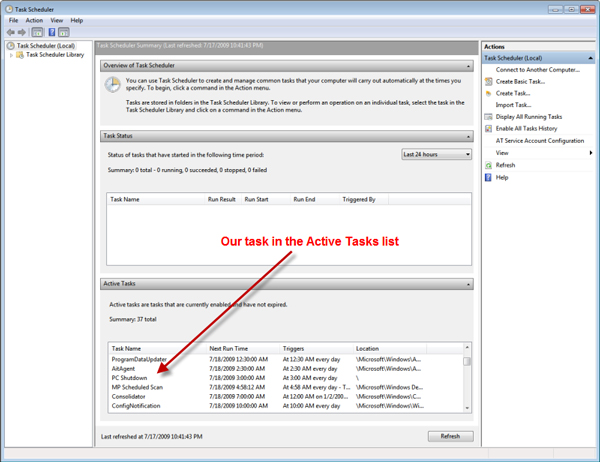Screen dimensions: 600x462
Task: Click the Run End column header
Action: (315, 199)
